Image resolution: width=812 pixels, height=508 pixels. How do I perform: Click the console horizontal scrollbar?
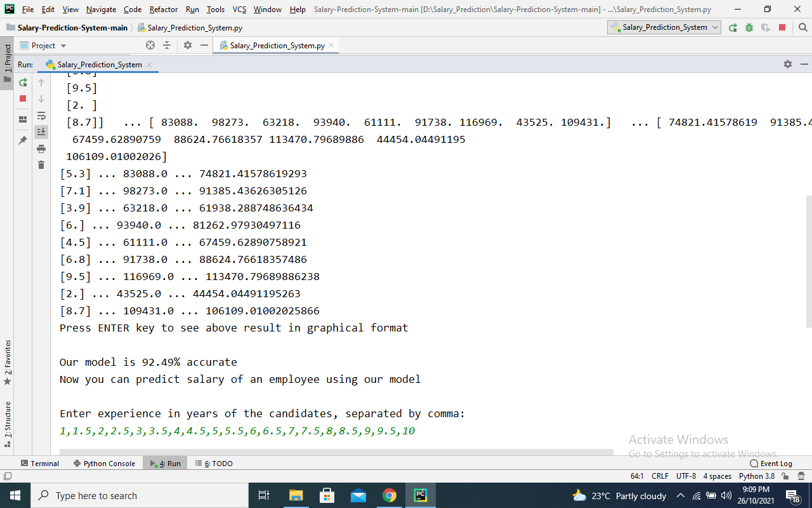click(x=336, y=451)
